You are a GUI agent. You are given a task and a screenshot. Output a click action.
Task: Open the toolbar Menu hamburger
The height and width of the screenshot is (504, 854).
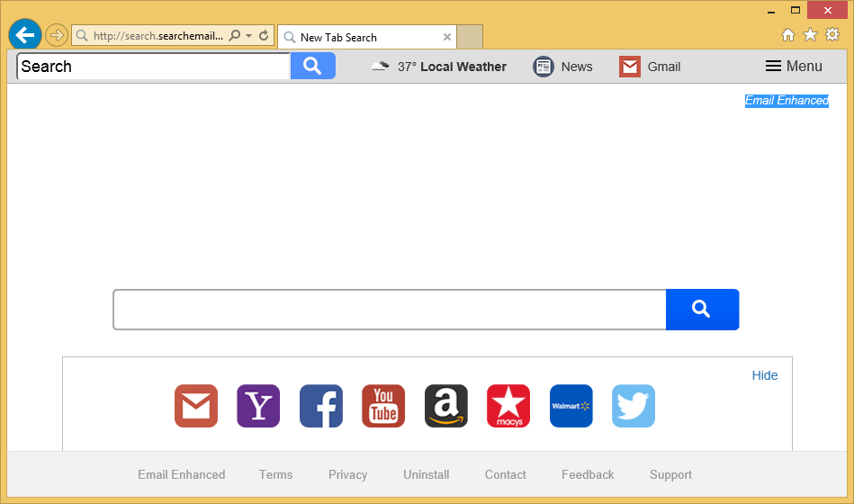(x=794, y=66)
